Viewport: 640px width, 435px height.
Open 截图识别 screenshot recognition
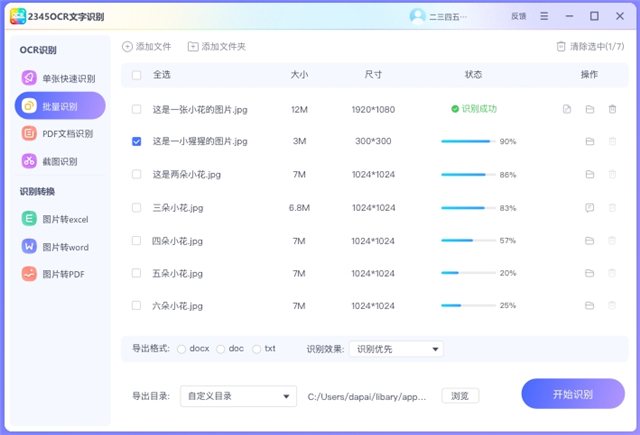(x=59, y=161)
